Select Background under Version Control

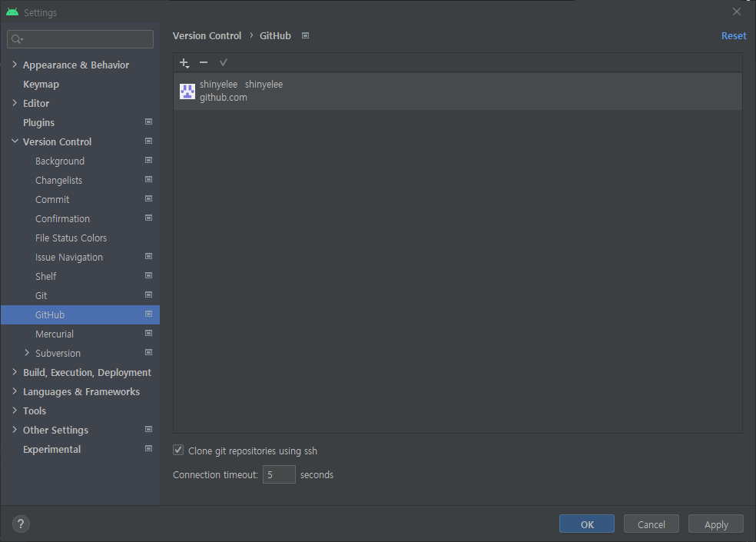coord(60,161)
